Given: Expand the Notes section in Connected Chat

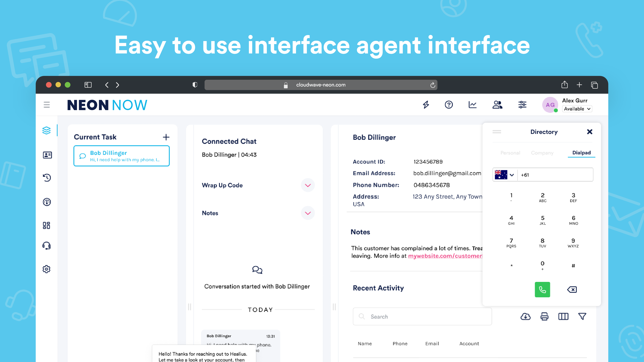Looking at the screenshot, I should pyautogui.click(x=308, y=213).
